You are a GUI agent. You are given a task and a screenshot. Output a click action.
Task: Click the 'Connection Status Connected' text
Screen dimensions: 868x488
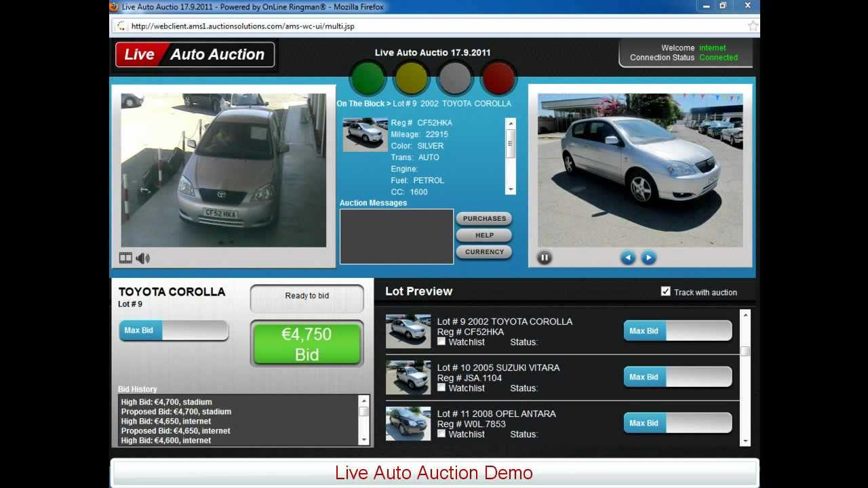point(684,58)
